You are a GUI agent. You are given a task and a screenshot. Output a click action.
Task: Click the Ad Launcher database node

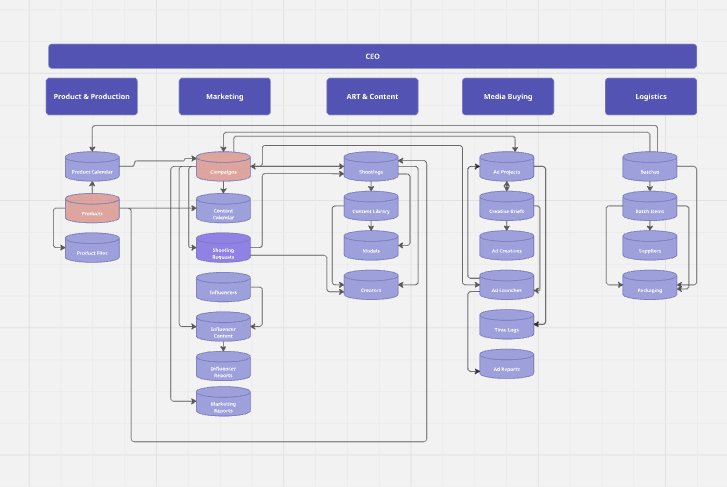pos(506,287)
